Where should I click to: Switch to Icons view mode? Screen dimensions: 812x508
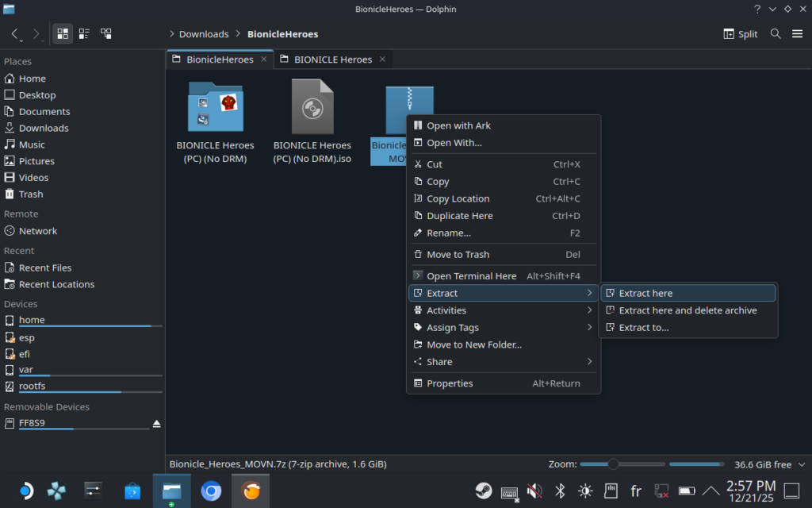63,34
